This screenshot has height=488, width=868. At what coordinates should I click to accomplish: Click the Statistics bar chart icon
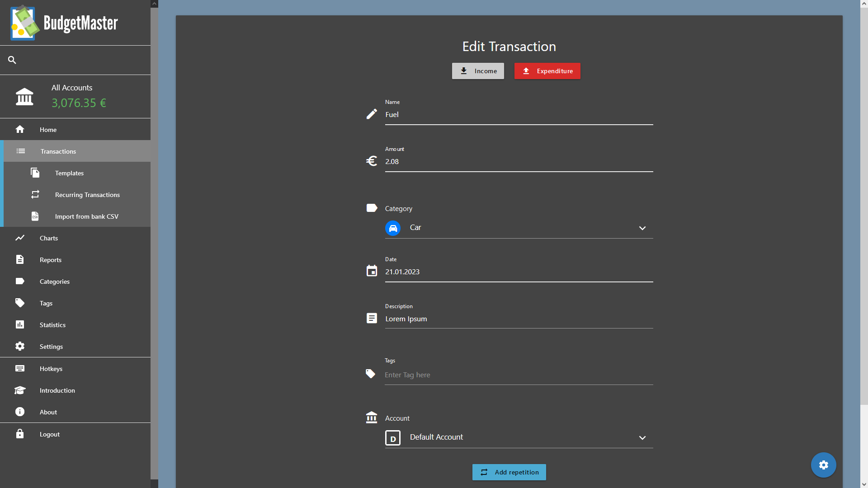[x=20, y=324]
